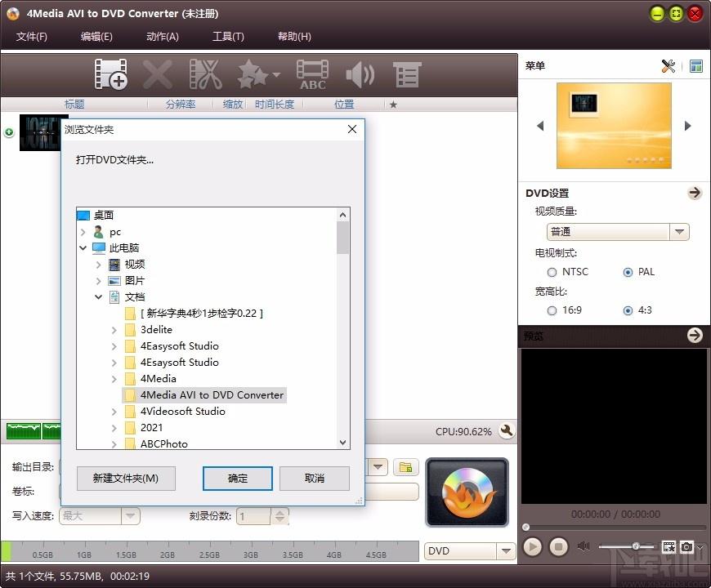Start burning with flame disc button
The image size is (711, 588).
467,492
